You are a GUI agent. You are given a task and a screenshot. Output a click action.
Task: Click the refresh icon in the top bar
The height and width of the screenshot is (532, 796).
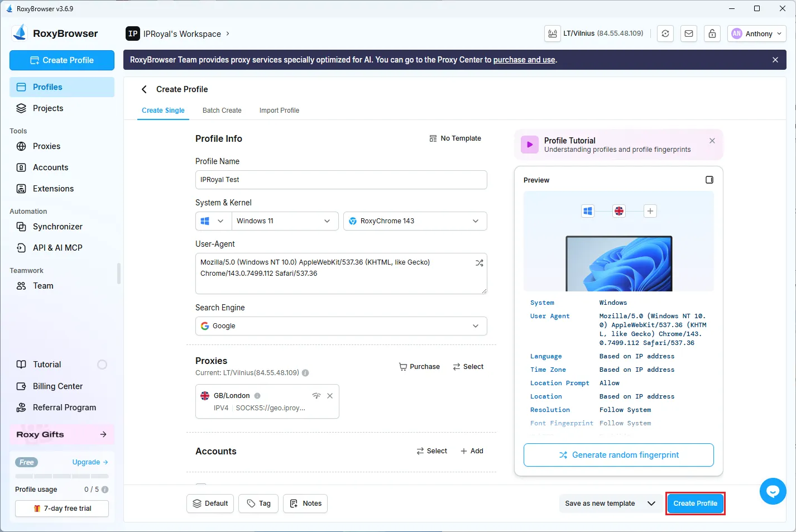tap(665, 33)
